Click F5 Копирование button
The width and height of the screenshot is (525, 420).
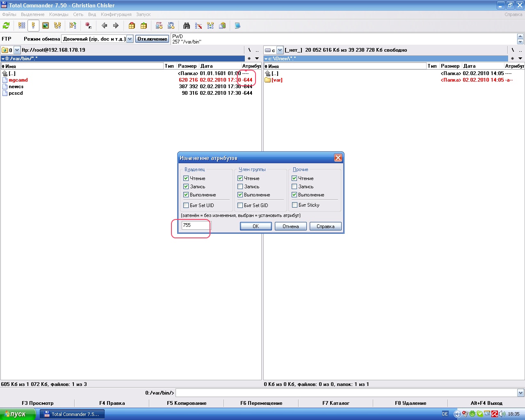[187, 403]
